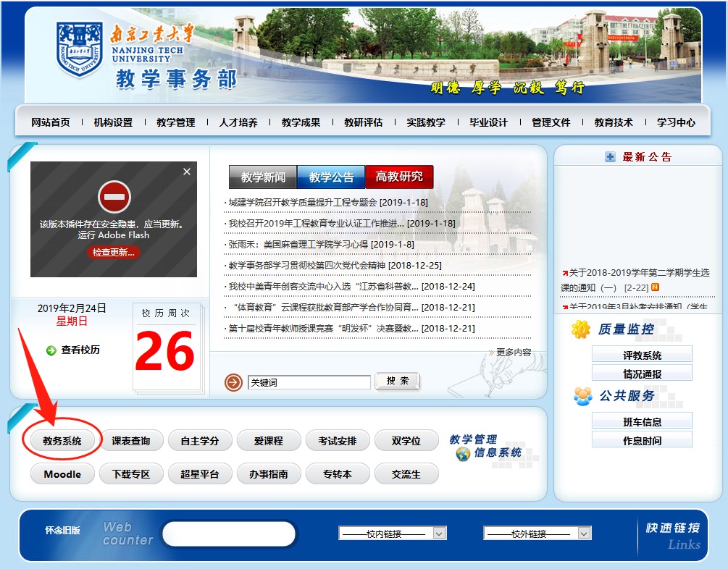The width and height of the screenshot is (728, 569).
Task: Close the Adobe Flash plugin warning
Action: click(187, 172)
